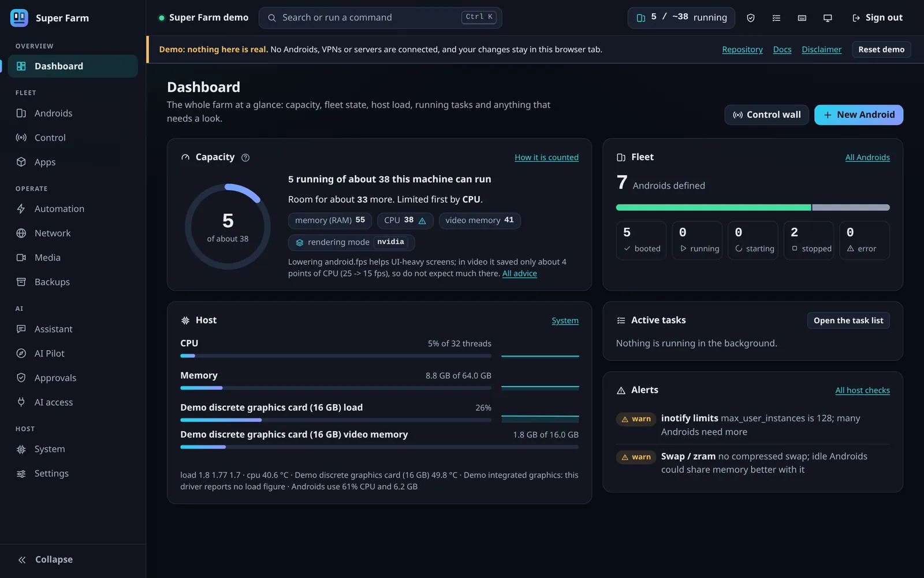Click the keyboard icon in top bar
This screenshot has width=924, height=578.
(x=802, y=18)
